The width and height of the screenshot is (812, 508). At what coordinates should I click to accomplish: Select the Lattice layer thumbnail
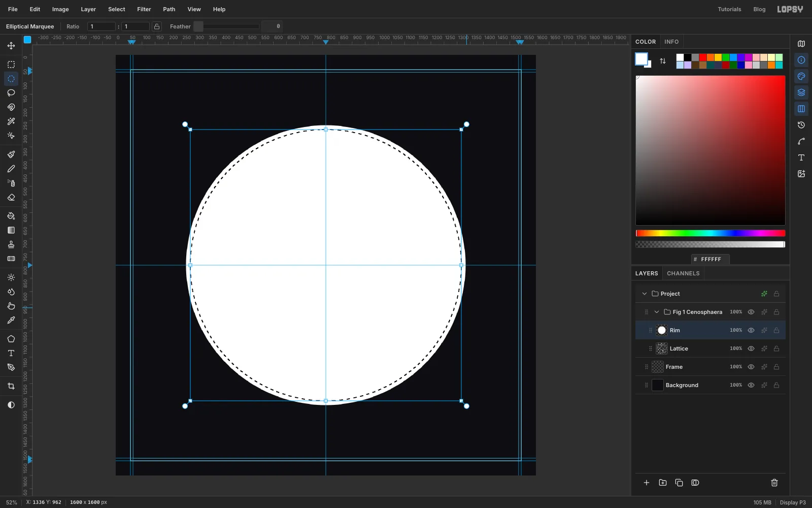[662, 348]
